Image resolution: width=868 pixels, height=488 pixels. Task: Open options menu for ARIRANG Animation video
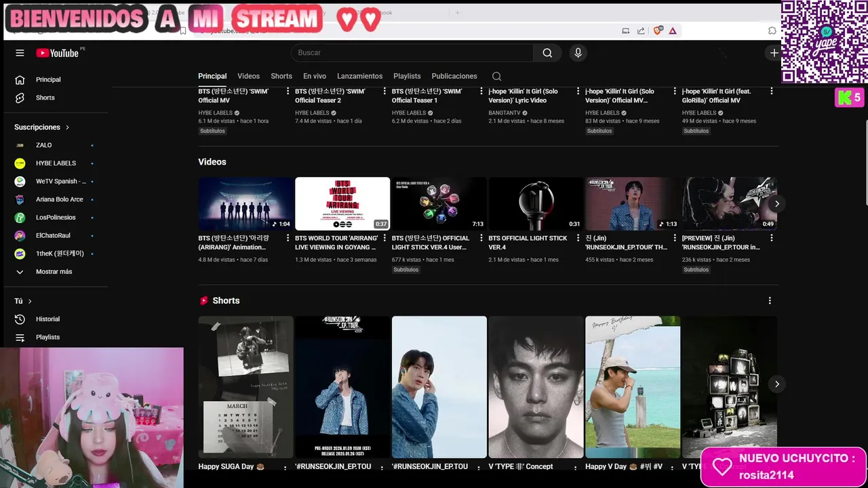288,238
